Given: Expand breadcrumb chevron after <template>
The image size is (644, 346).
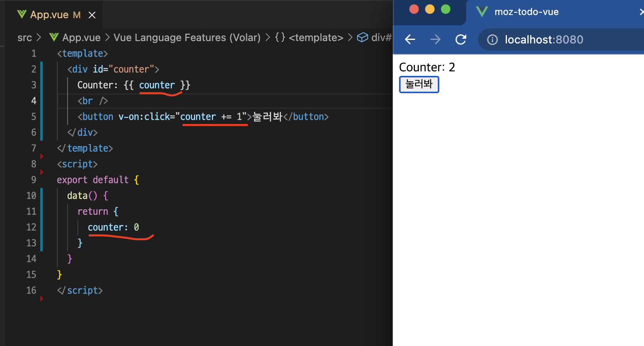Looking at the screenshot, I should click(350, 38).
